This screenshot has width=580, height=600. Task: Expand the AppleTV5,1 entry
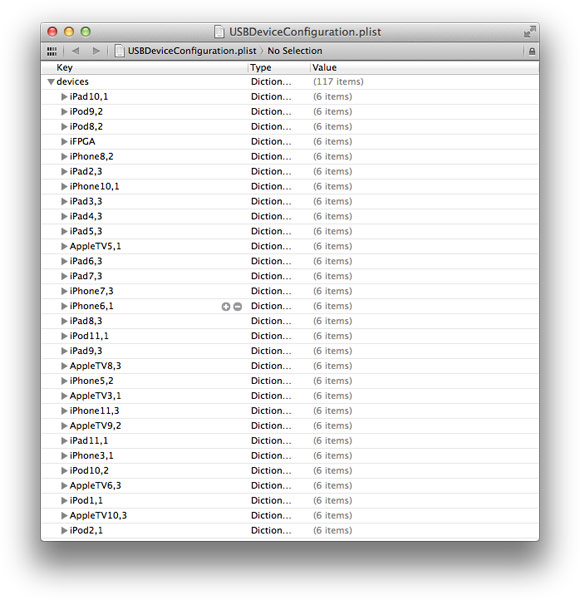[64, 246]
